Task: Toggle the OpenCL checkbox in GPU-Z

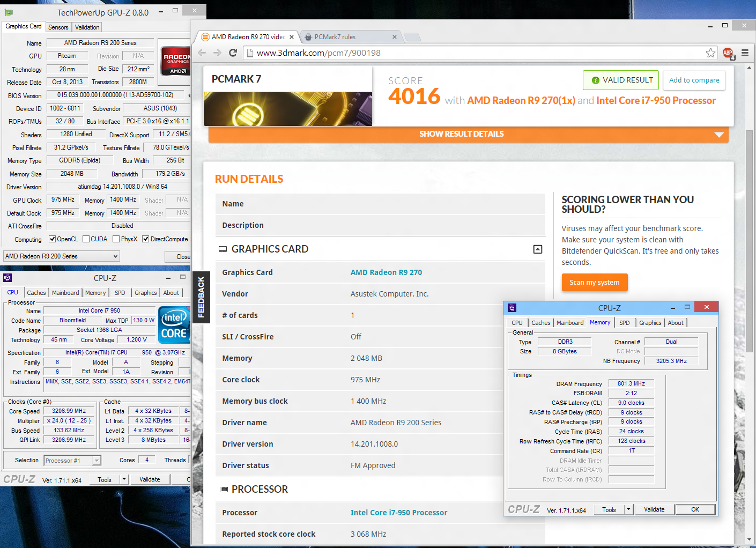Action: tap(52, 239)
